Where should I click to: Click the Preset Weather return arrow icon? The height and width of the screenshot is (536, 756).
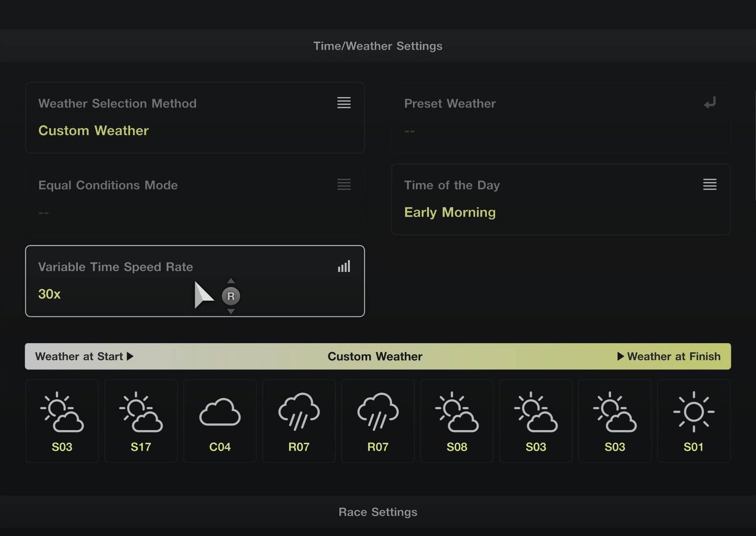point(710,103)
